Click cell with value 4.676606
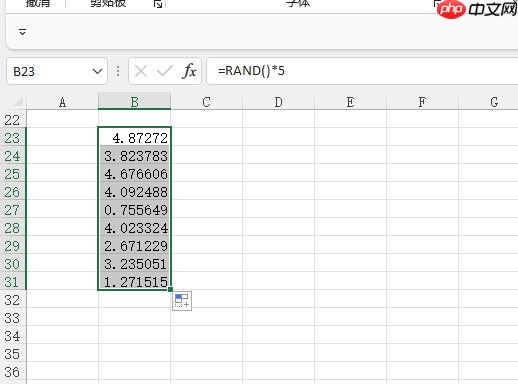Screen dimensions: 518x384 [x=135, y=173]
